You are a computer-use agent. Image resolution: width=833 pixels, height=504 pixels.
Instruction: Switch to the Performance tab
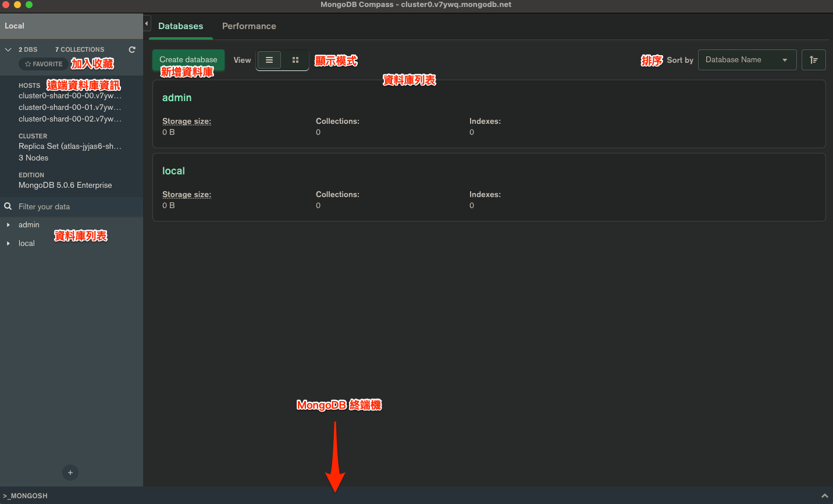[x=249, y=26]
